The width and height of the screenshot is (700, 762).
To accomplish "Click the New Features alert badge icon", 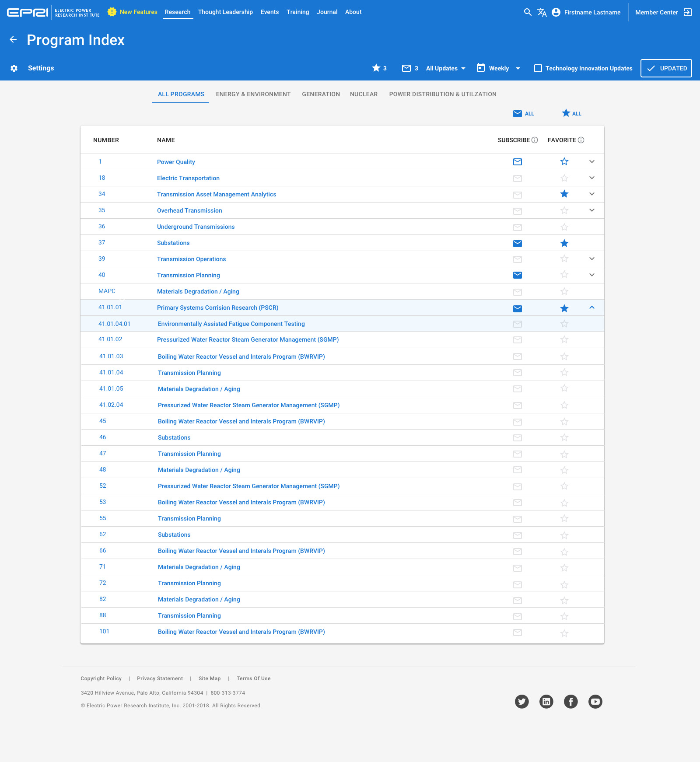I will click(112, 12).
